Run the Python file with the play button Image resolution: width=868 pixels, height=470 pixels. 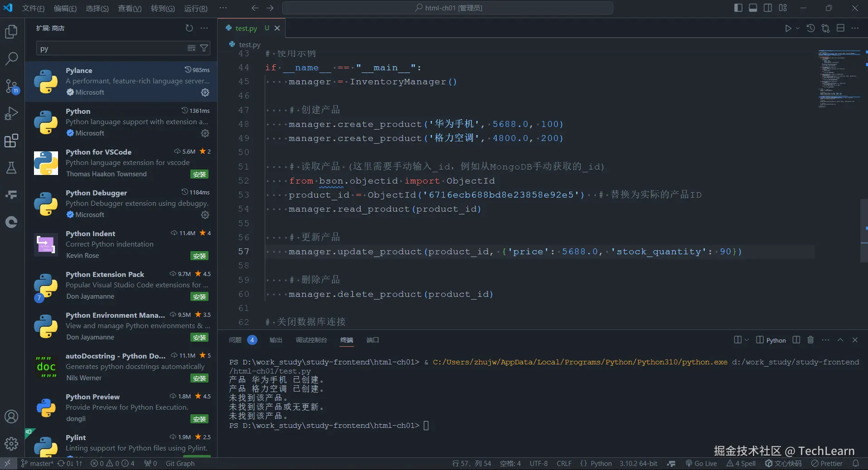[788, 28]
